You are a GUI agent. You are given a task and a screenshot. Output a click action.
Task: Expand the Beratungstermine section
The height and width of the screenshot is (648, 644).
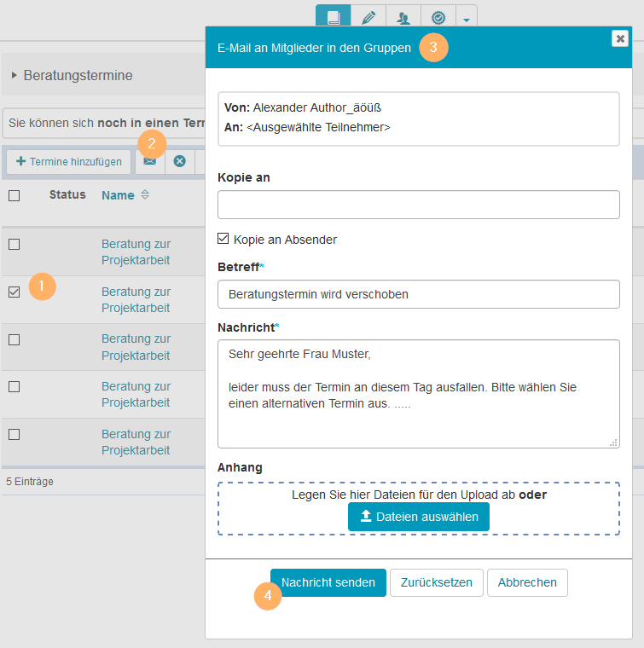point(15,75)
